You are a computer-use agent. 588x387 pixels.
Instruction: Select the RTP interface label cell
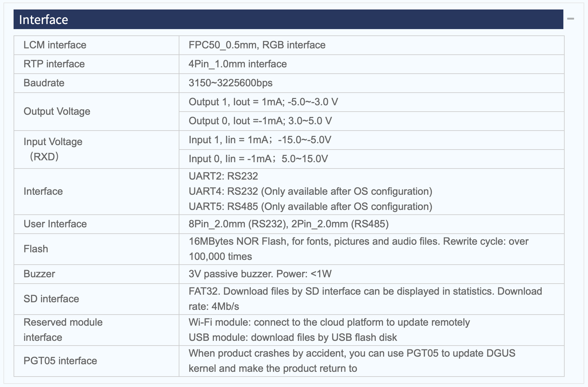point(96,64)
